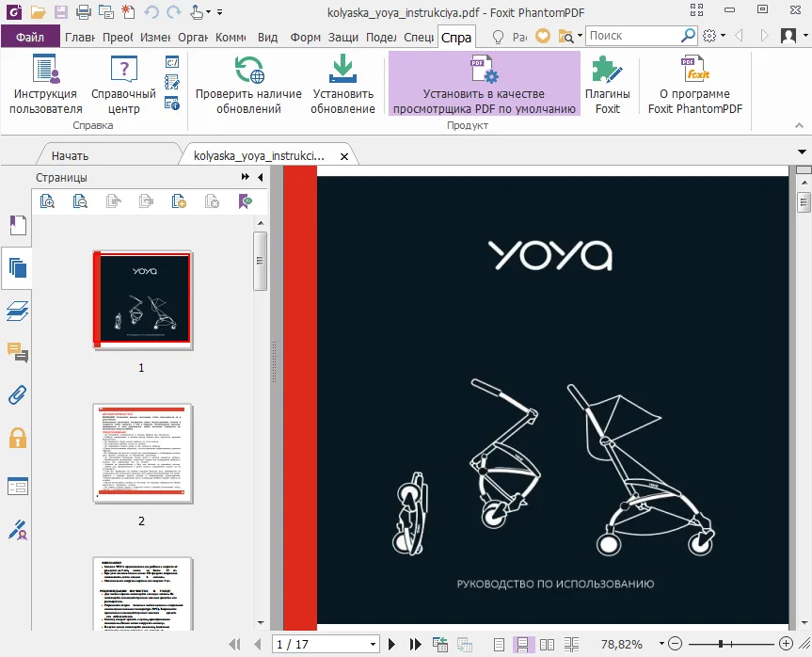The image size is (812, 657).
Task: Toggle continuous facing view
Action: (571, 645)
